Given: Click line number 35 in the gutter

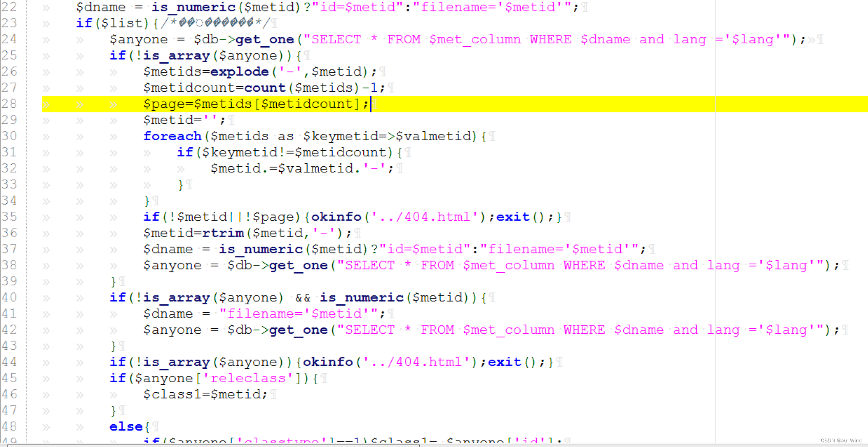Looking at the screenshot, I should coord(9,217).
